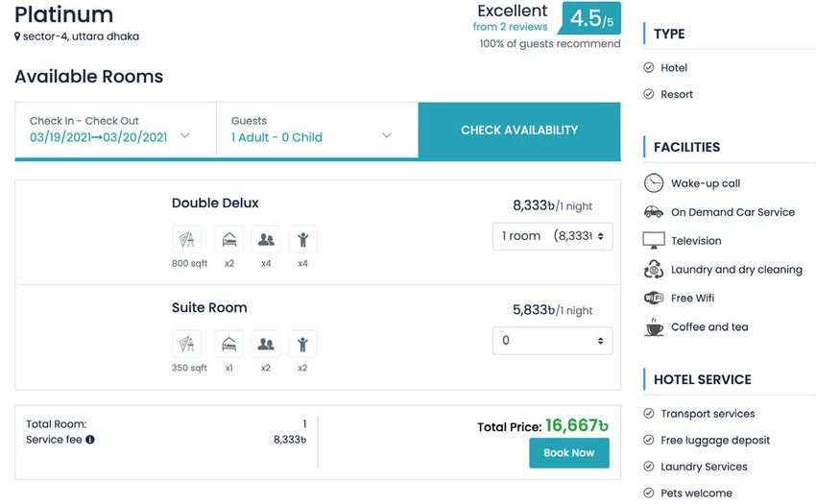Expand the Guests selector dropdown
The width and height of the screenshot is (816, 504).
click(318, 130)
